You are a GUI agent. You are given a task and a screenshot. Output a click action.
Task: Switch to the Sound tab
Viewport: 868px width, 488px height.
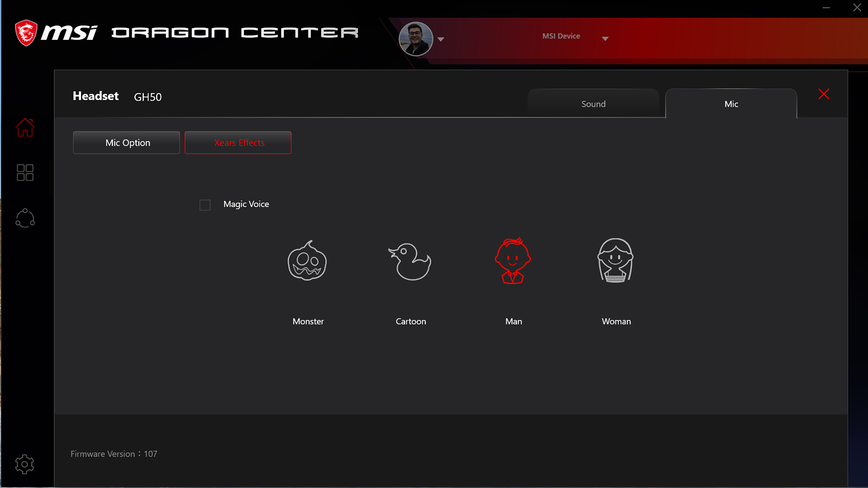click(x=594, y=104)
